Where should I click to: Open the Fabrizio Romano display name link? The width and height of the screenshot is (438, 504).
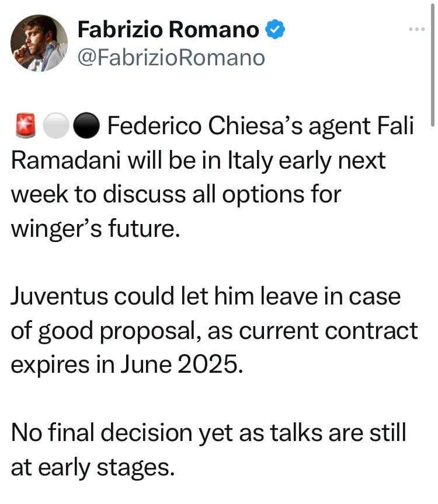168,30
